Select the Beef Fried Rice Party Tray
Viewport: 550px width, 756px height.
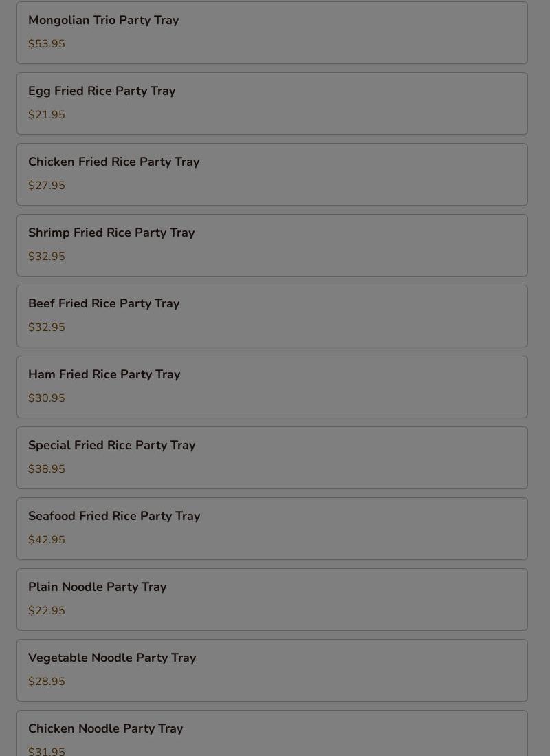104,304
